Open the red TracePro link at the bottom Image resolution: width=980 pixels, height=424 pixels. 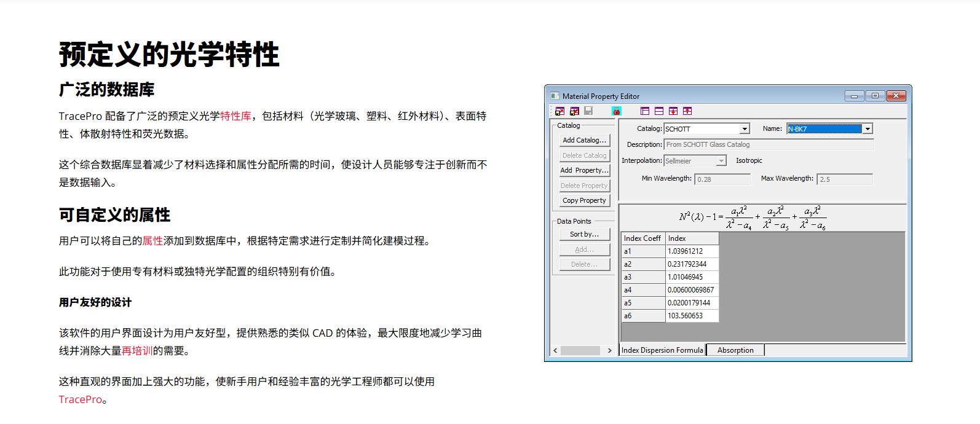[x=81, y=399]
